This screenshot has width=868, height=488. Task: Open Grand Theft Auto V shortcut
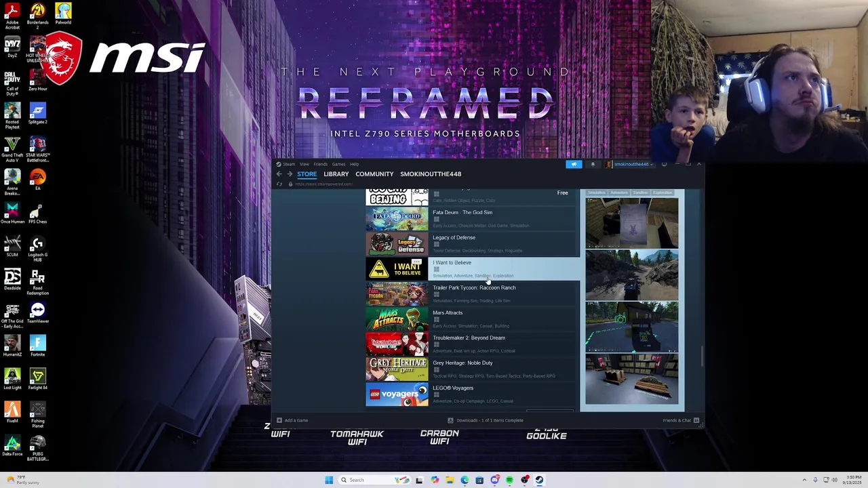pos(12,149)
